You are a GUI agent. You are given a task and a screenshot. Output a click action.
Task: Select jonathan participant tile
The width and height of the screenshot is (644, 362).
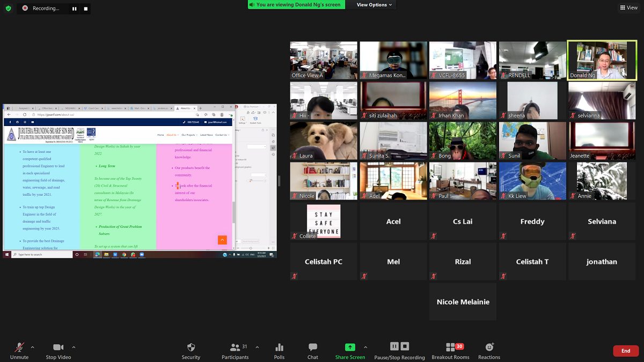click(602, 261)
